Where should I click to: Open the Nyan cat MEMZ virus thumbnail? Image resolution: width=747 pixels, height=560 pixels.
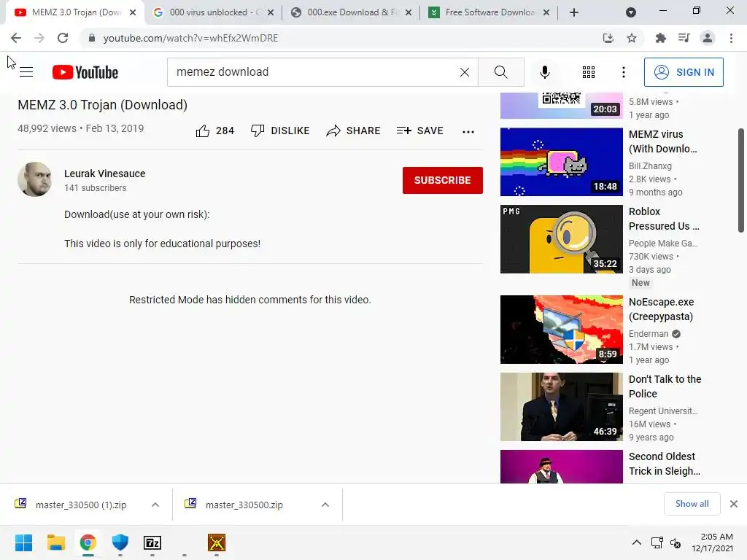[561, 161]
